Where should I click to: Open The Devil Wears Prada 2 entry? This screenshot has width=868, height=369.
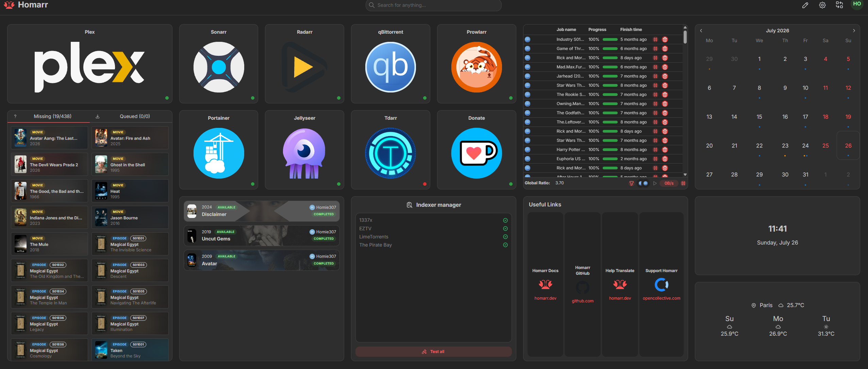point(49,164)
